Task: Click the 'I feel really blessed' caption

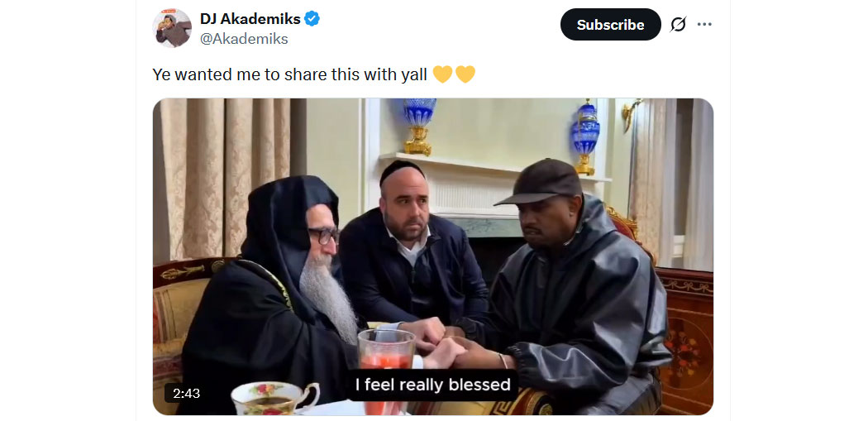Action: pos(432,385)
